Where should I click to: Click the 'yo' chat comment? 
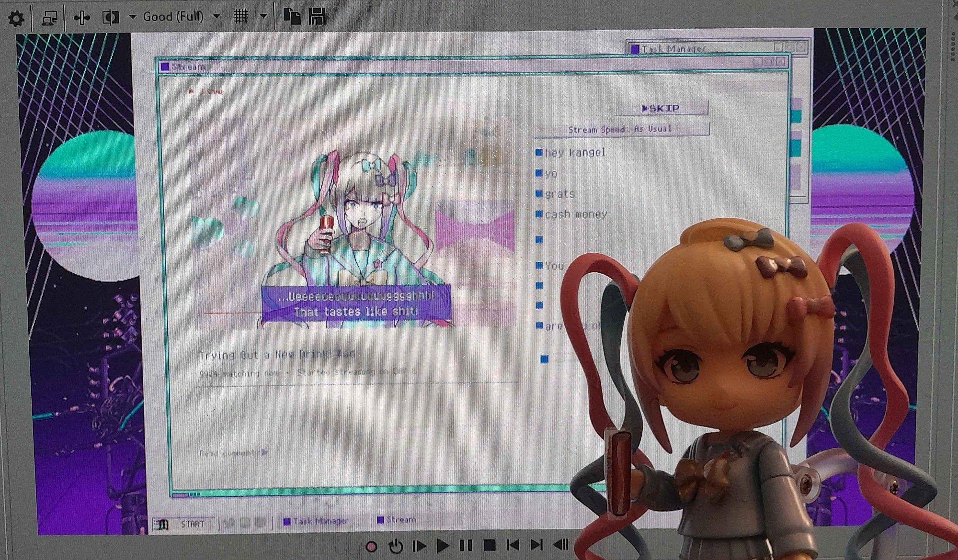point(547,173)
